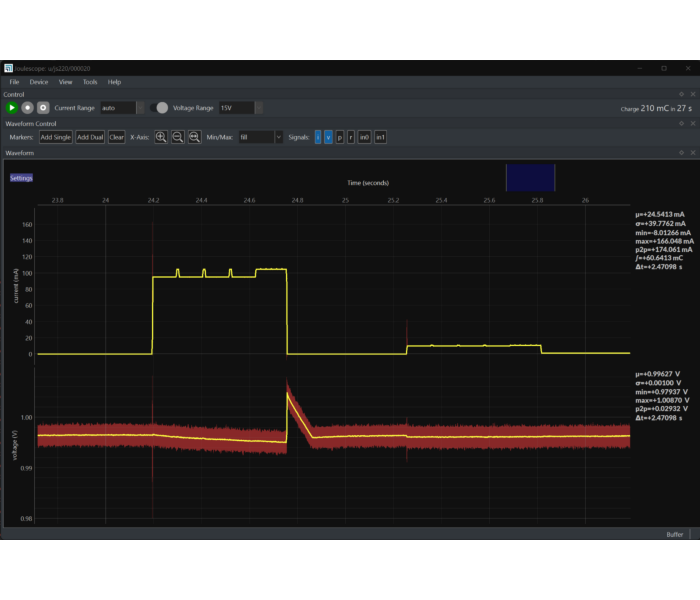
Task: Click the 'voltage (V)' y-axis label
Action: 15,445
